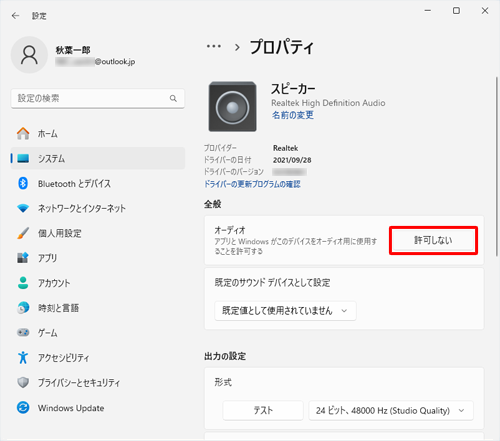This screenshot has height=441, width=500.
Task: Open 個人用設定 paintbrush icon
Action: pos(23,233)
